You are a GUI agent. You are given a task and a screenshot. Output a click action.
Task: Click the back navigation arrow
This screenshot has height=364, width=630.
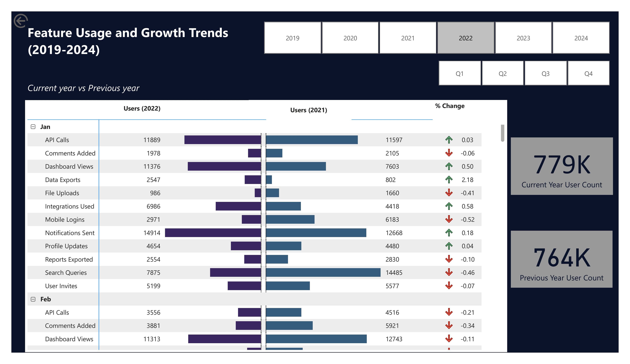point(21,21)
